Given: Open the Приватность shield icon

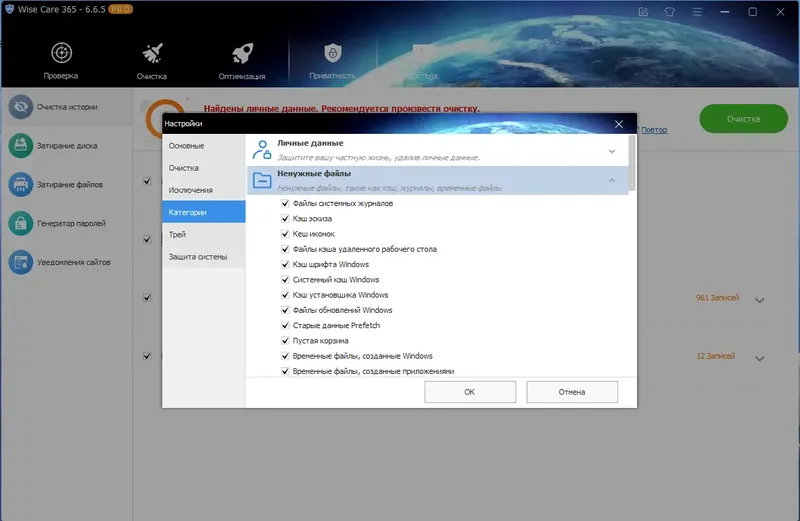Looking at the screenshot, I should 333,53.
